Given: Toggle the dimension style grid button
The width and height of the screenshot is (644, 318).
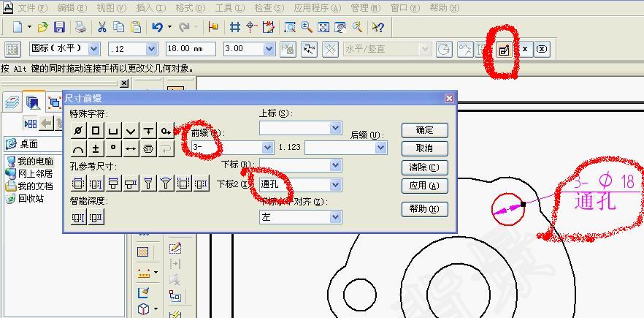Looking at the screenshot, I should [12, 50].
